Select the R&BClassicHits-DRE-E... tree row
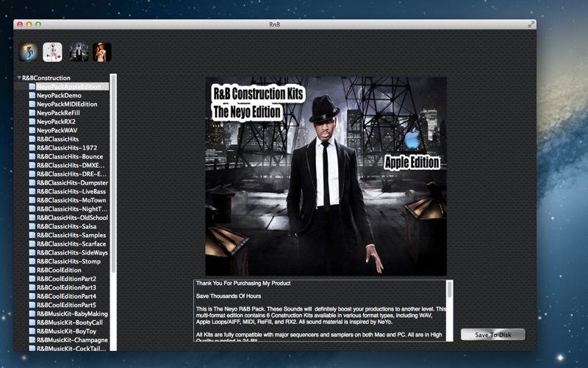The width and height of the screenshot is (588, 368). coord(62,174)
